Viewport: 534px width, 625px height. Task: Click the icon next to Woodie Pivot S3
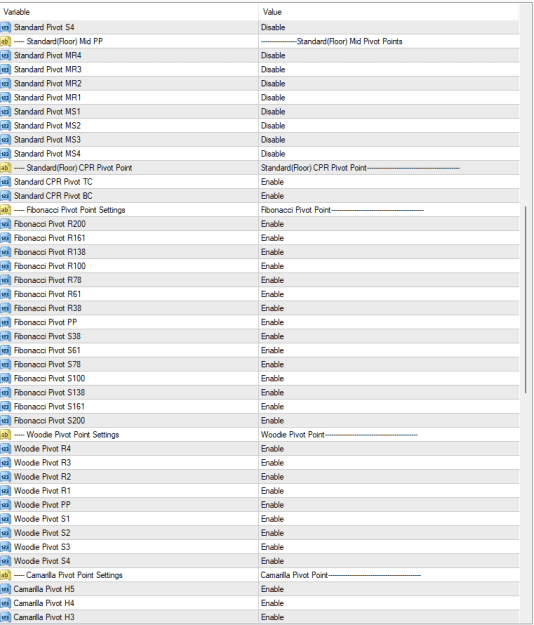click(6, 547)
